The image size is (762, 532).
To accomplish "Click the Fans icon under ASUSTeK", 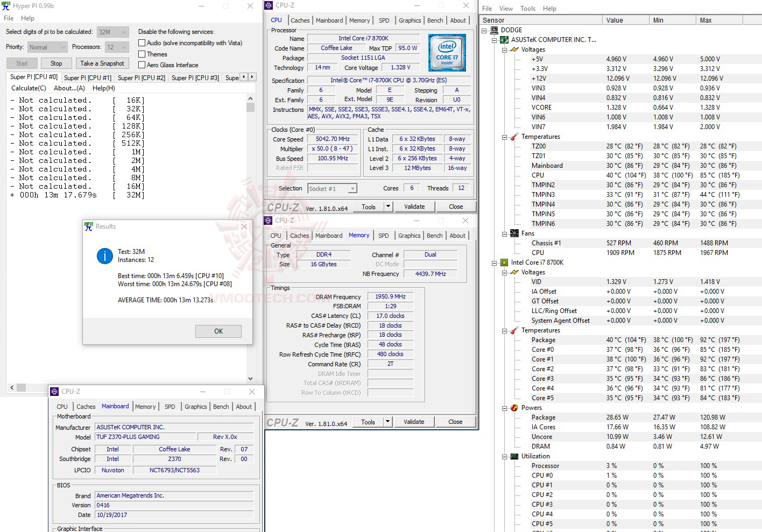I will click(x=514, y=233).
